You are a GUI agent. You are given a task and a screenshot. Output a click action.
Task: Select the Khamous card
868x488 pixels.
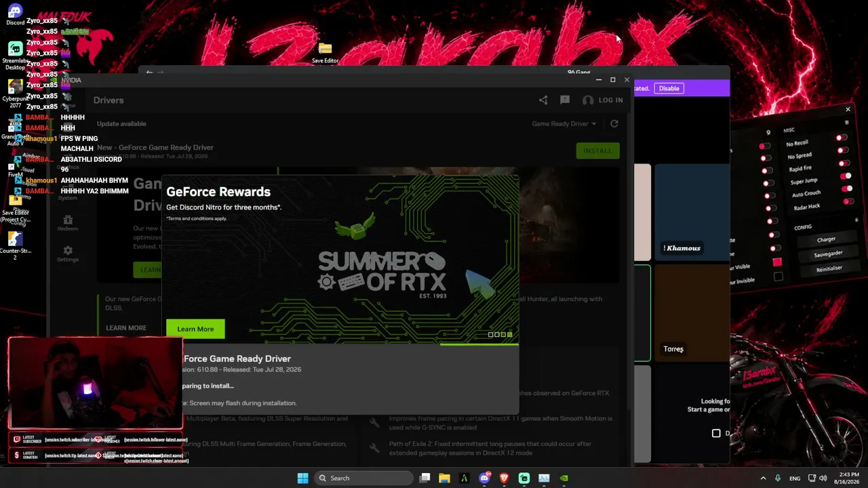692,212
